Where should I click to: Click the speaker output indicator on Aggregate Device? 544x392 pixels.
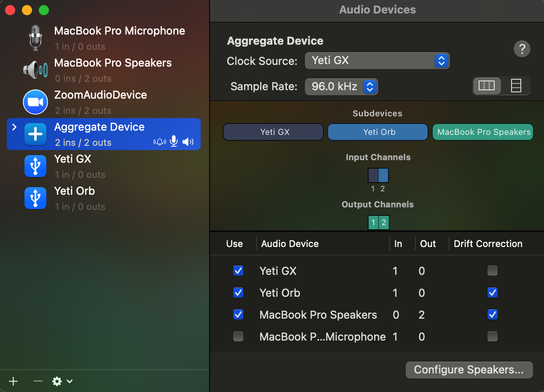click(x=188, y=142)
